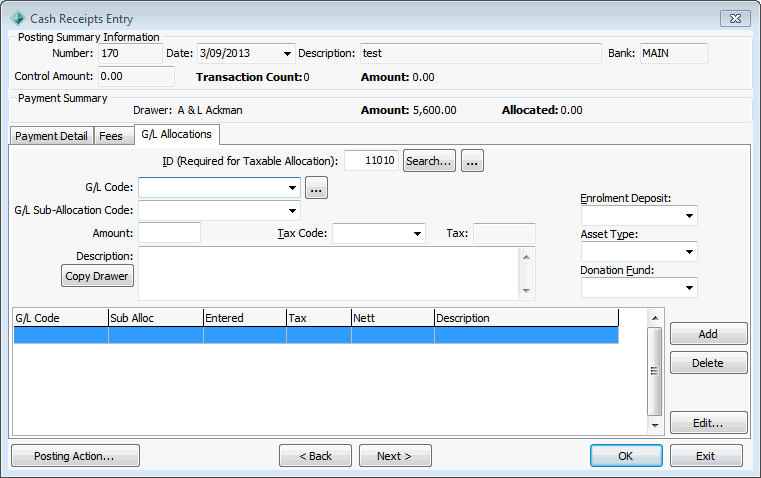This screenshot has width=761, height=478.
Task: Click the allocations list scroll down arrow
Action: [x=655, y=425]
